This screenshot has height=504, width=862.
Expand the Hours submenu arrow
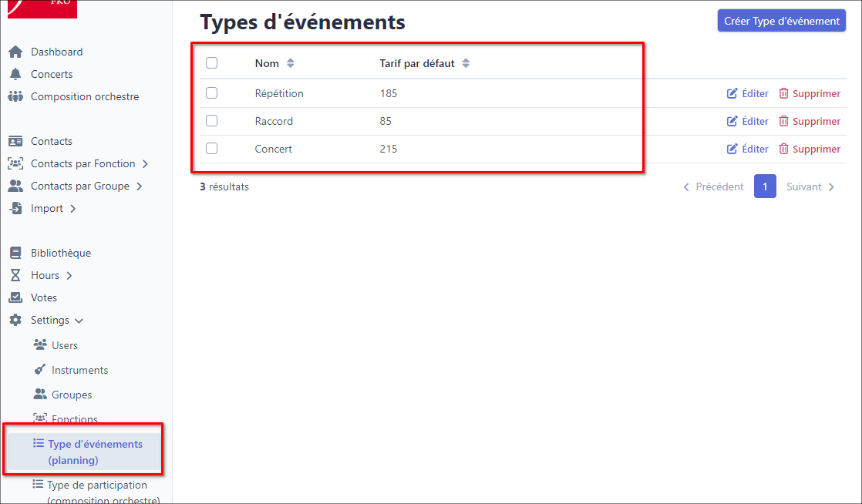69,276
